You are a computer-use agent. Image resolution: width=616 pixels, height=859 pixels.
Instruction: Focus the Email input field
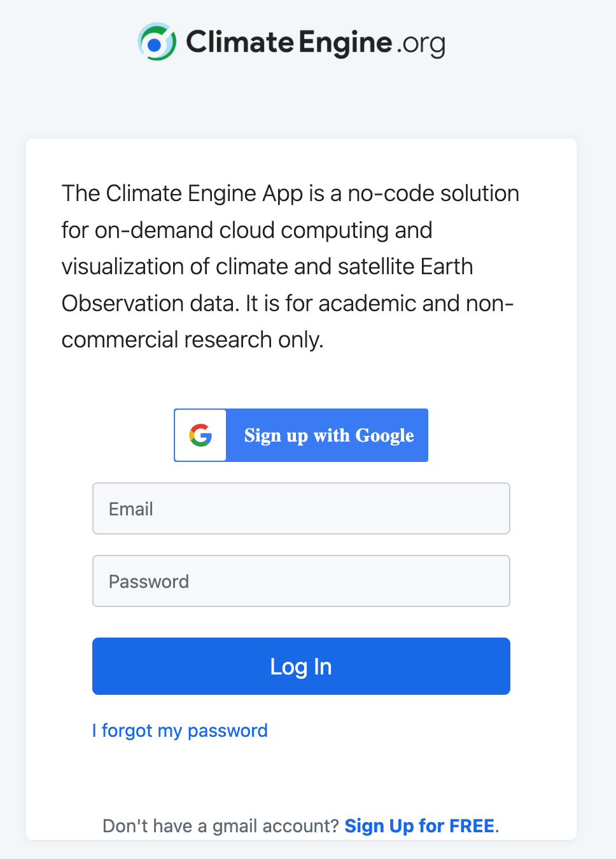pyautogui.click(x=301, y=508)
